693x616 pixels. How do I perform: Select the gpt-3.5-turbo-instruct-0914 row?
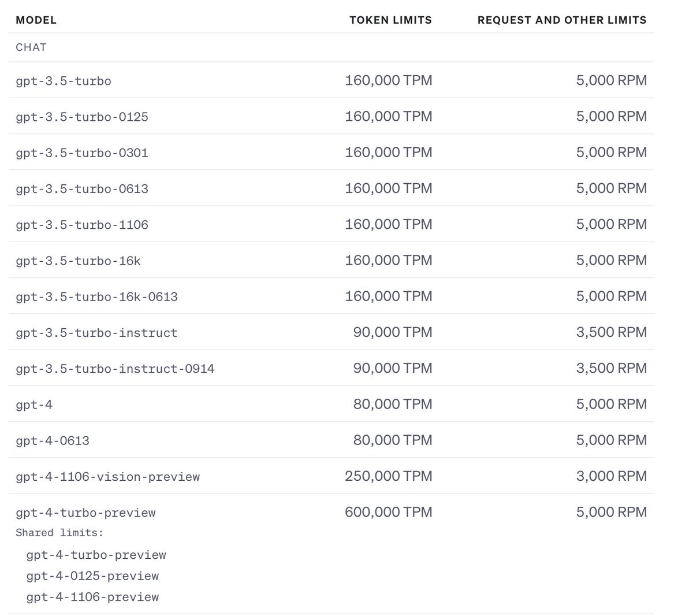pyautogui.click(x=114, y=368)
